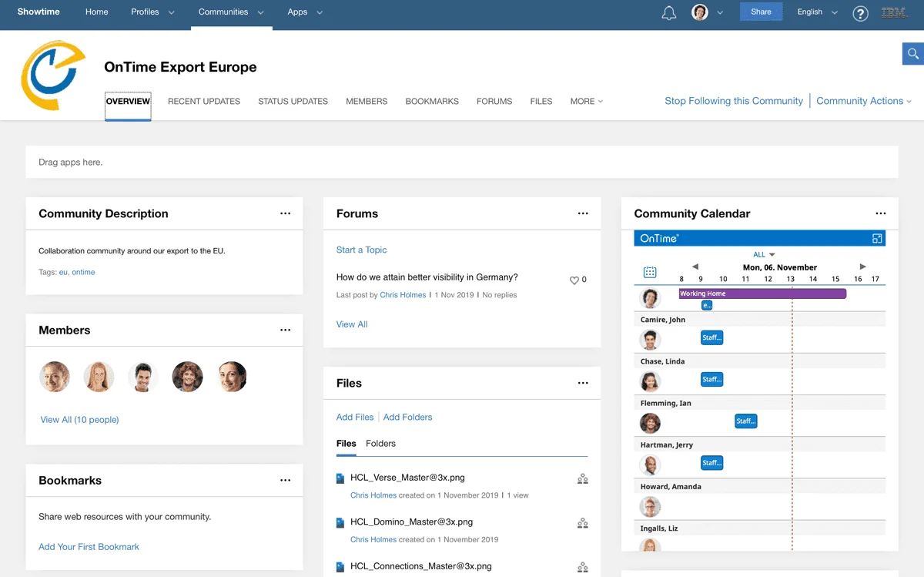Open the eu tag link

pos(63,272)
